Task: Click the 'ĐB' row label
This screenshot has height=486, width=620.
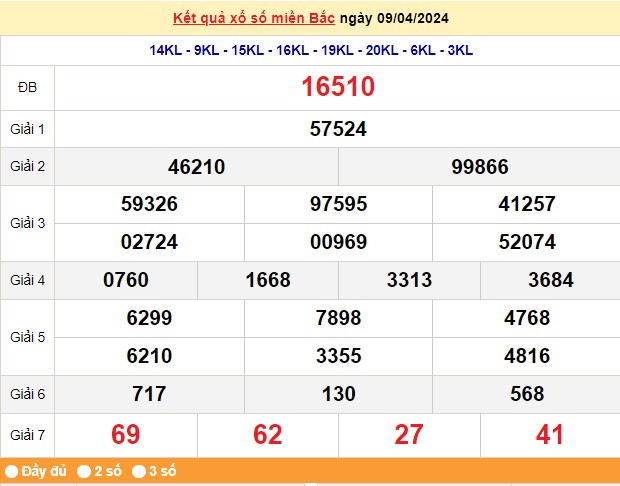Action: pos(27,87)
